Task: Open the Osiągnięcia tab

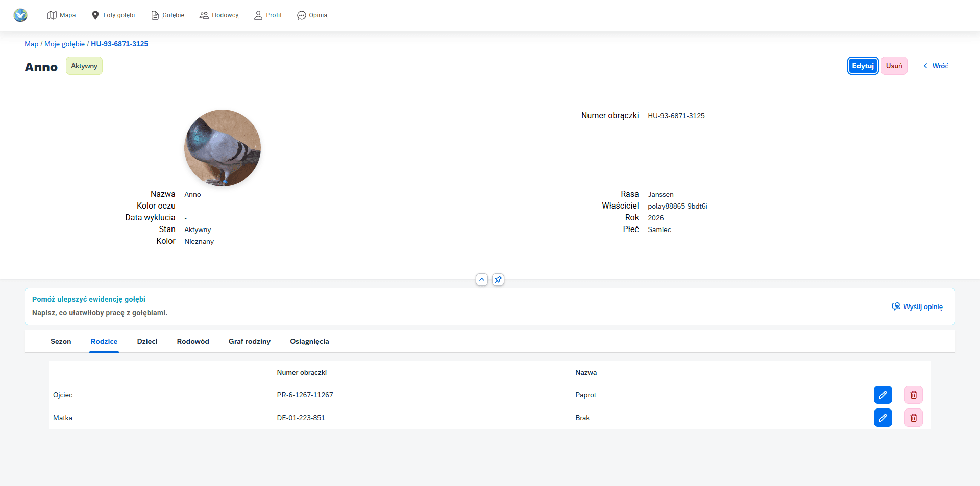Action: click(x=309, y=341)
